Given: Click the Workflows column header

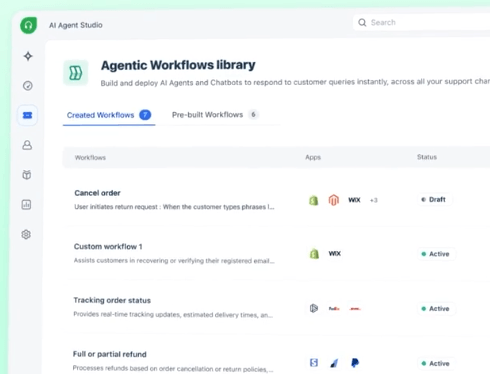Looking at the screenshot, I should pyautogui.click(x=90, y=158).
